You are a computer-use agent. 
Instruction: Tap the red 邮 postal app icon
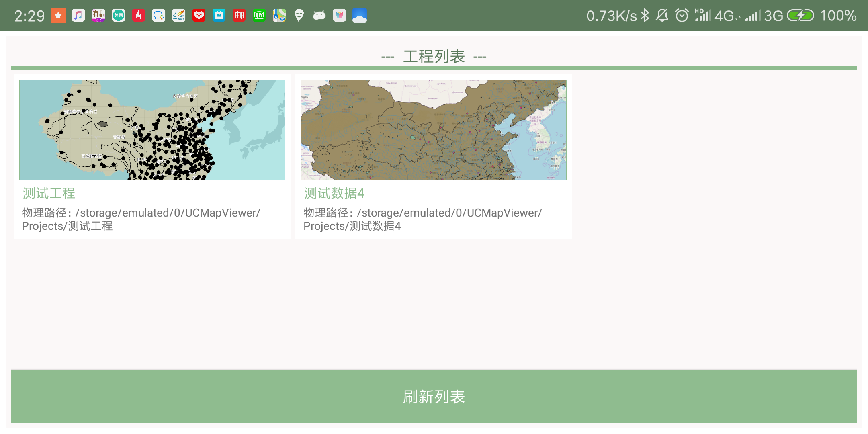pyautogui.click(x=239, y=16)
